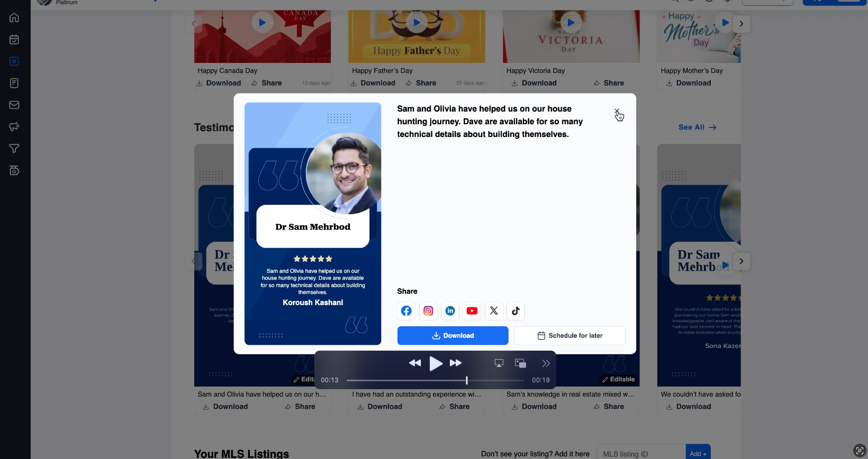Play the Sona Kazem testimonial video
This screenshot has width=868, height=459.
725,265
